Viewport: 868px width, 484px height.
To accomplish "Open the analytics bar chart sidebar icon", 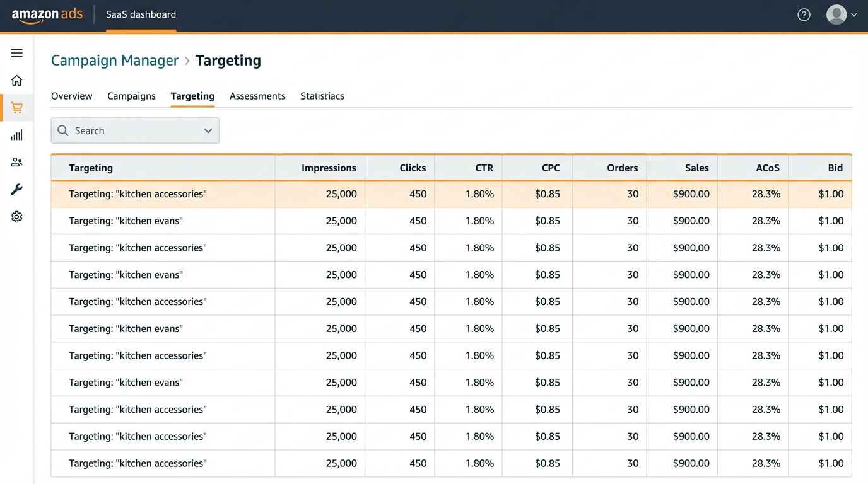I will (16, 134).
